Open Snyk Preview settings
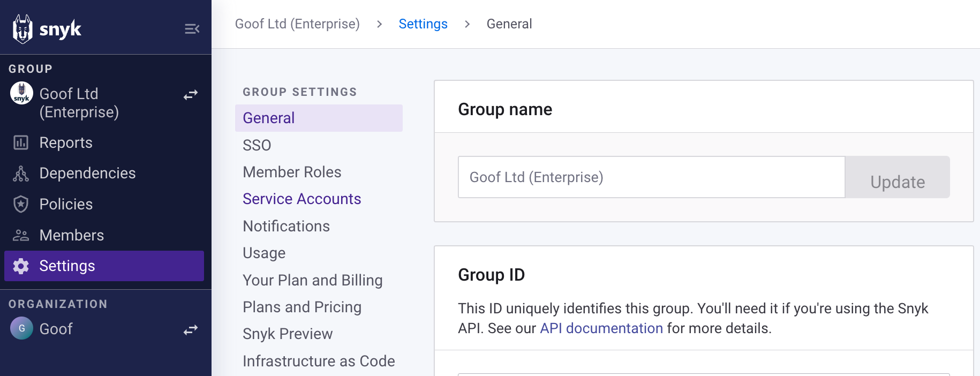Image resolution: width=980 pixels, height=376 pixels. pos(288,334)
